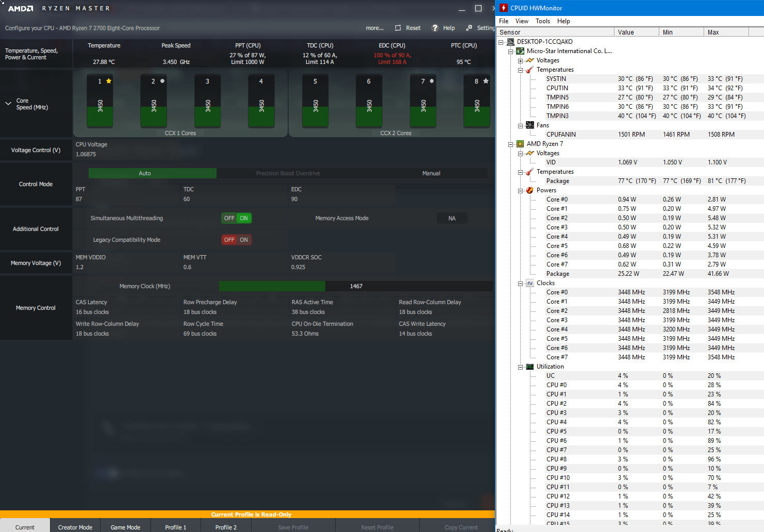Open Settings gear in Ryzen Master
This screenshot has width=764, height=532.
[x=469, y=28]
